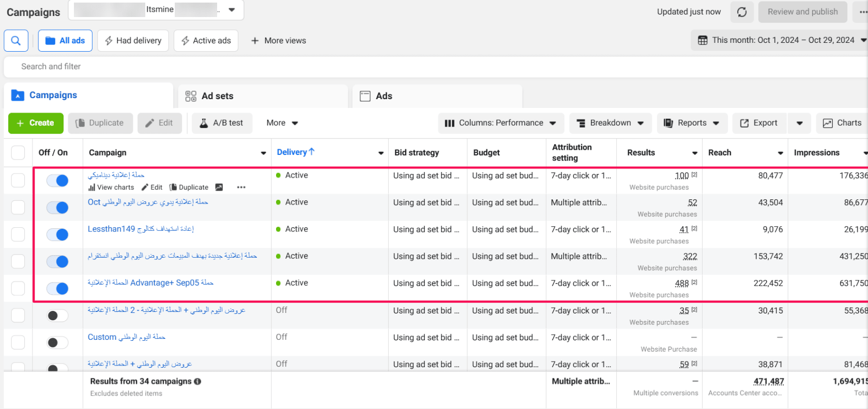
Task: Open the three-dots menu in first campaign row
Action: (x=241, y=187)
